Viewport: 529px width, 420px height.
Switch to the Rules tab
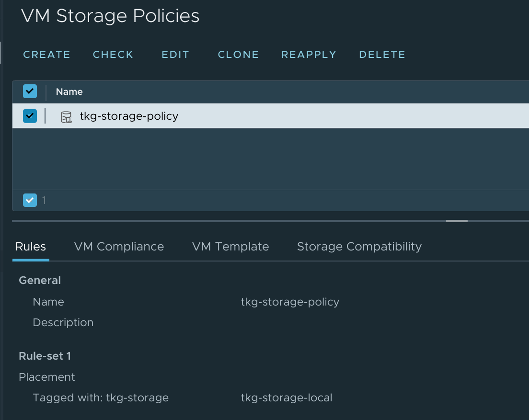click(x=31, y=247)
